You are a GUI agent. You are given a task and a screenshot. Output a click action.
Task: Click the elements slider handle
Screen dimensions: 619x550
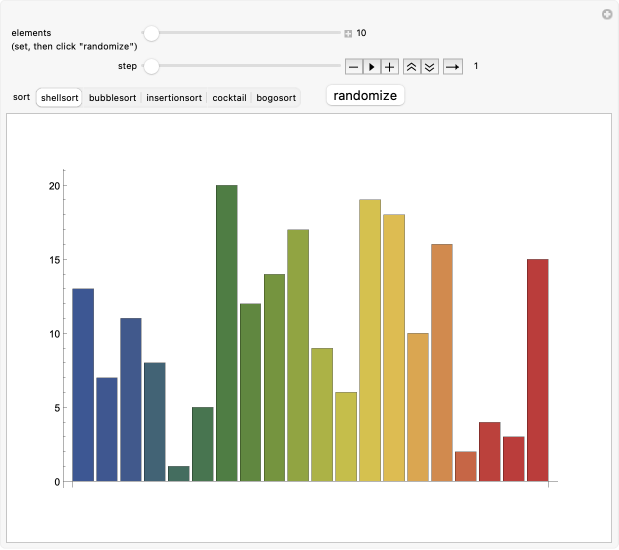(x=151, y=33)
